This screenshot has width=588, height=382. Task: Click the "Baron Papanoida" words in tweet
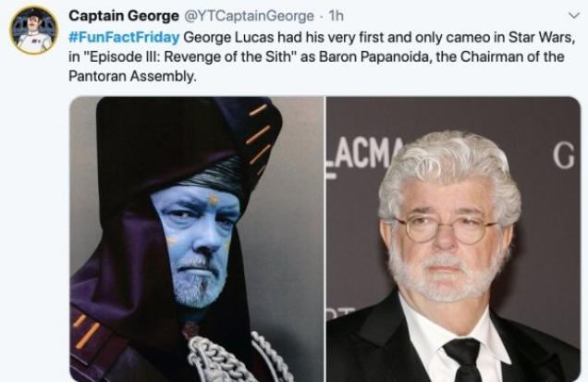374,57
